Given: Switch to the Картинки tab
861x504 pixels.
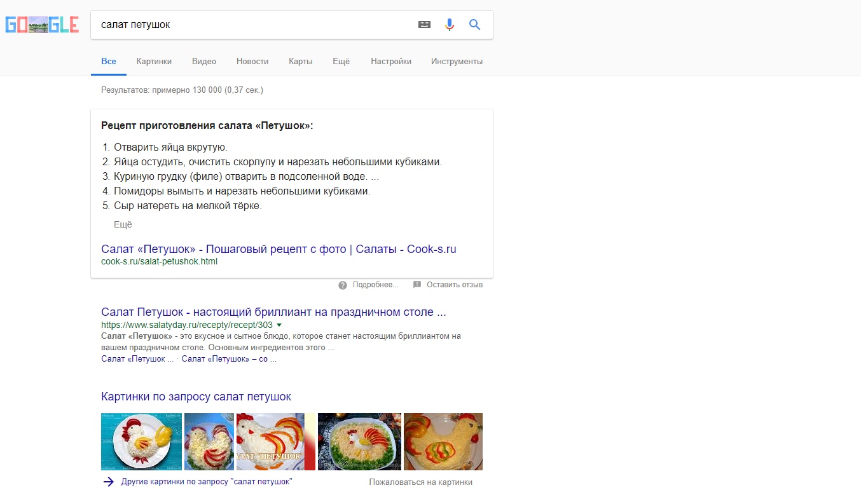Looking at the screenshot, I should (154, 62).
